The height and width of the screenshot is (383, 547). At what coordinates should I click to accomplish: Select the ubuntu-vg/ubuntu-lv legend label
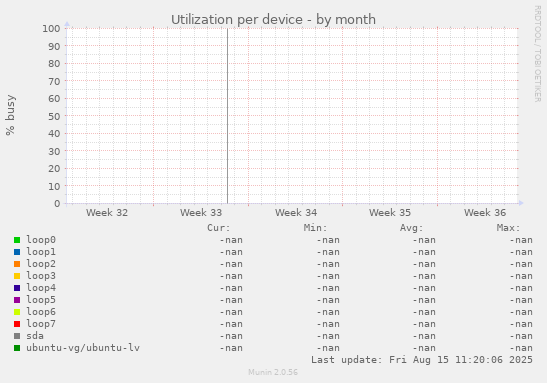(x=83, y=348)
